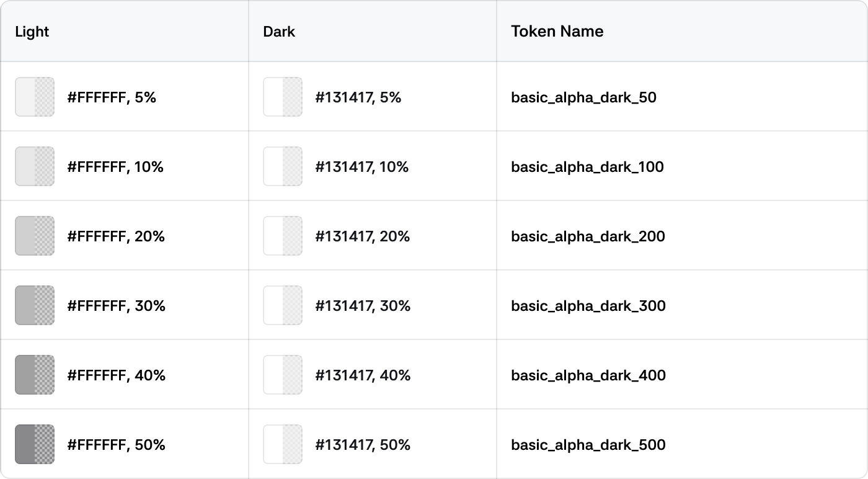
Task: Click the basic_alpha_dark_50 token name
Action: (583, 97)
